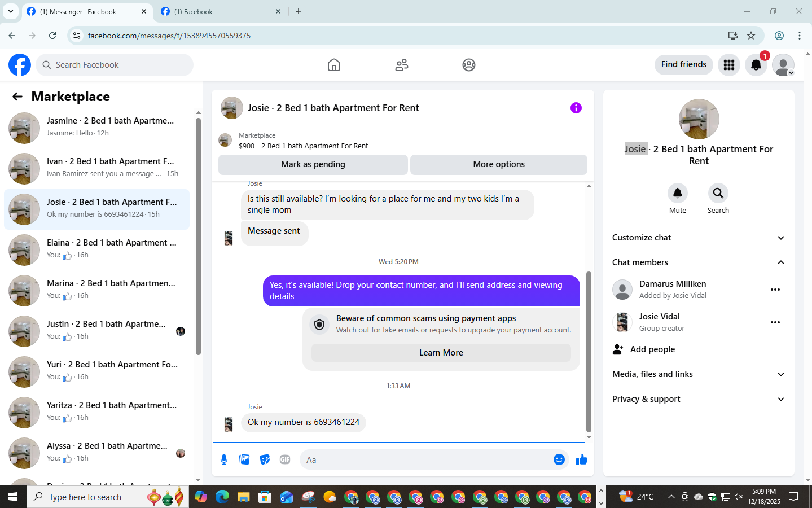View site information icon in address bar
Viewport: 812px width, 508px height.
coord(77,36)
